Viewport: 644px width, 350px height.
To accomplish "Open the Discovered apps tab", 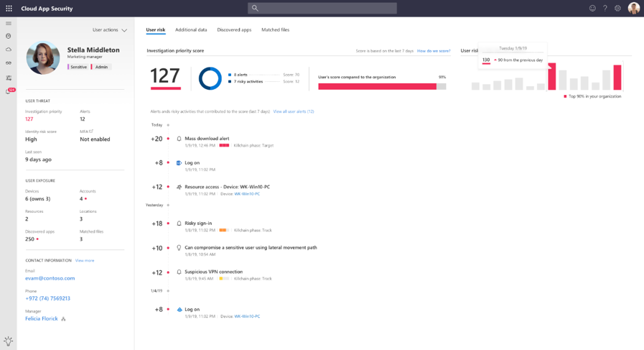I will (234, 29).
